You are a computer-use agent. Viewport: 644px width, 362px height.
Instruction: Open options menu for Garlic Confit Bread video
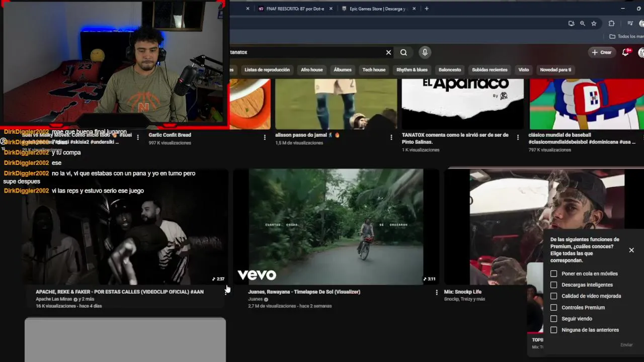pos(265,137)
